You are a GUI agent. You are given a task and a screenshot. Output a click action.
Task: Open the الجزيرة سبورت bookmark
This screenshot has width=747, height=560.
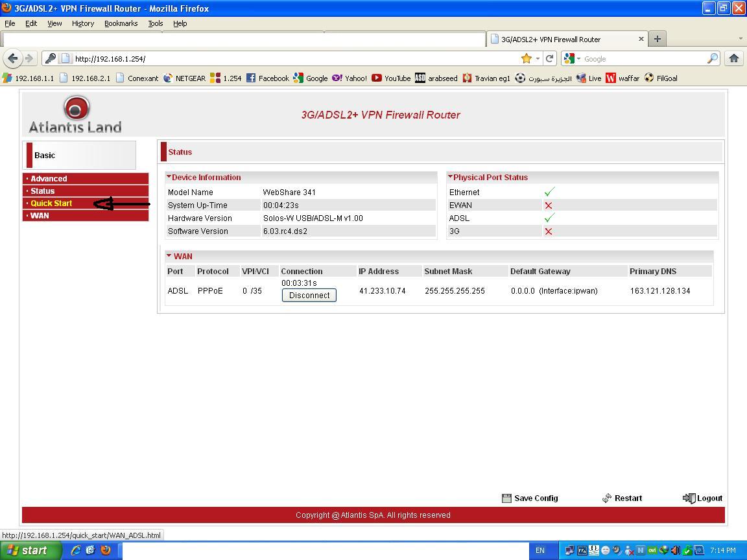coord(543,78)
